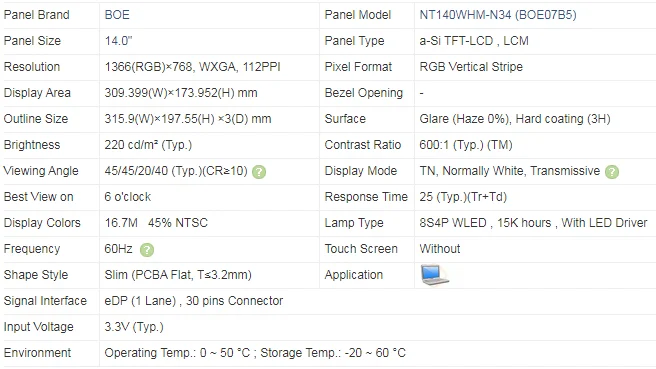
Task: Click the Touch Screen Without value
Action: pos(440,249)
